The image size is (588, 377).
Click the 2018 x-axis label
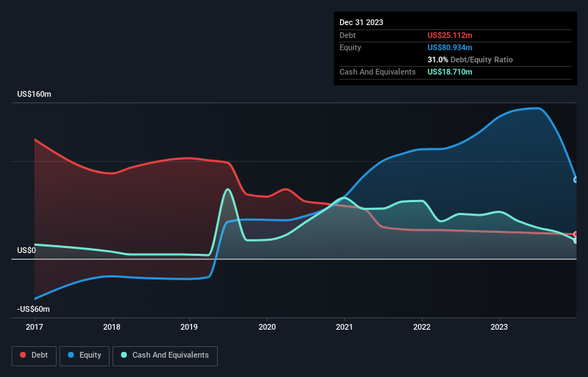[x=112, y=327]
